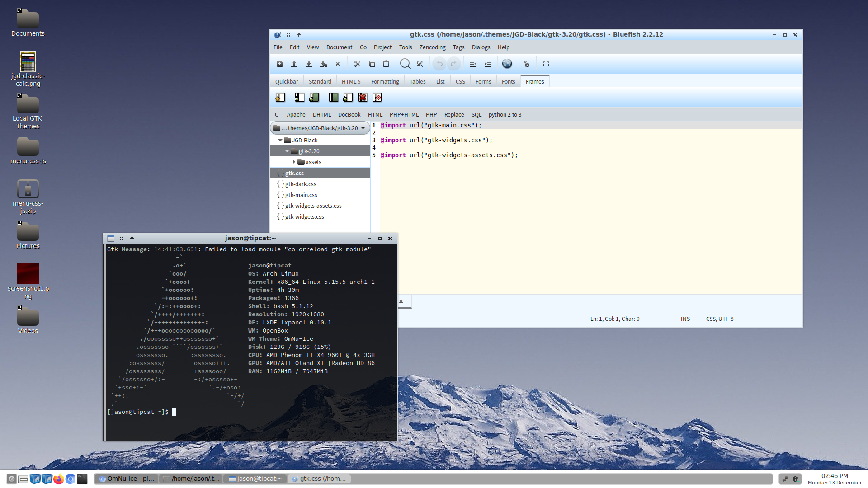Select gtk-widgets-assets.css in the file list
Image resolution: width=868 pixels, height=488 pixels.
320,206
